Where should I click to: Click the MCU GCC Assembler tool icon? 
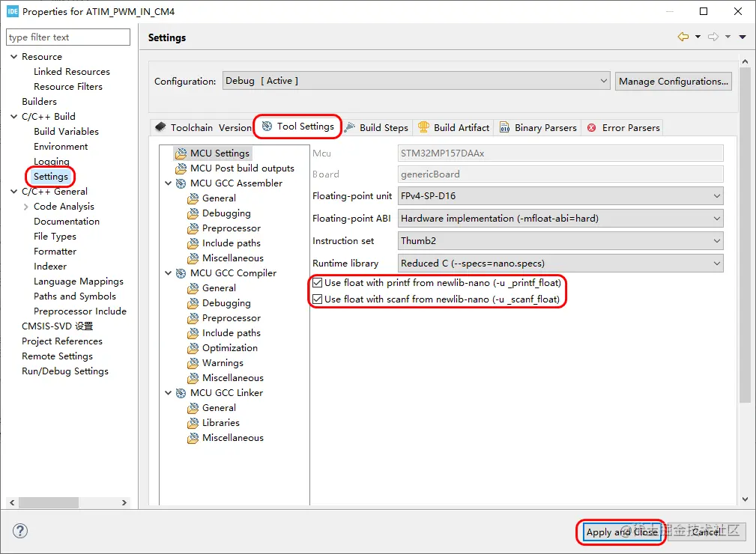181,183
